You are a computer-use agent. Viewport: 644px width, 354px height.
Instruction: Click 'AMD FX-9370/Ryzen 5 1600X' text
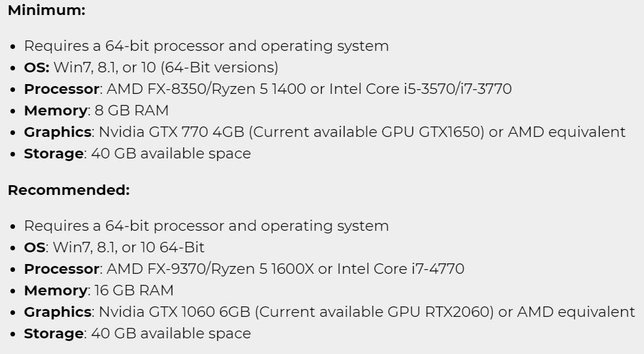pyautogui.click(x=210, y=269)
